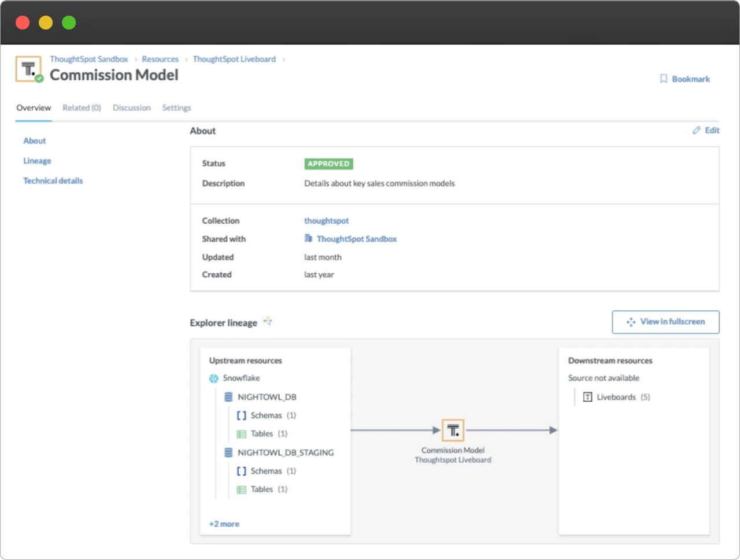Image resolution: width=740 pixels, height=560 pixels.
Task: Click the yellow window minimize button
Action: point(46,23)
